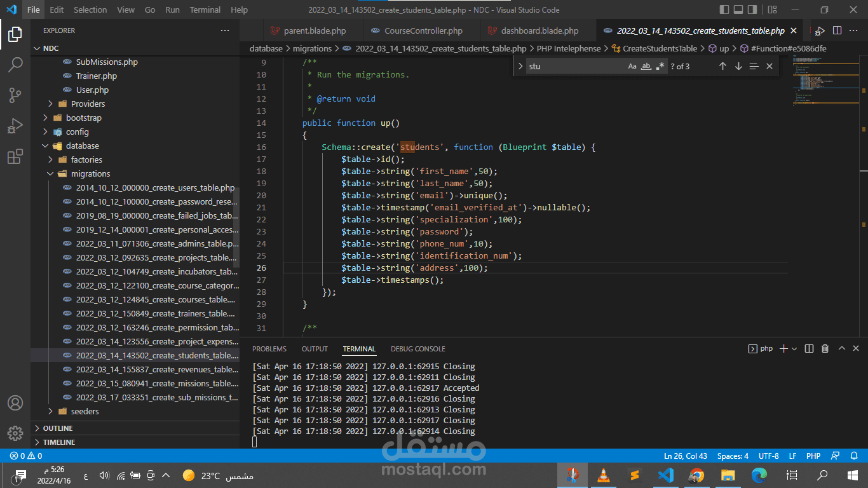Open the Extensions view
868x488 pixels.
coord(15,157)
